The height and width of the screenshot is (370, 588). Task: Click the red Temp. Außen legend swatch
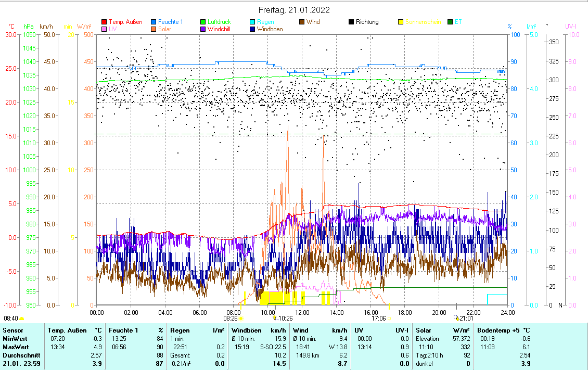[104, 22]
